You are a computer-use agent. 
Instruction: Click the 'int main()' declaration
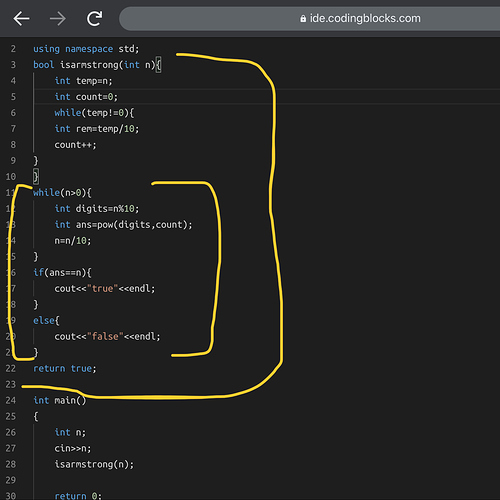(60, 400)
